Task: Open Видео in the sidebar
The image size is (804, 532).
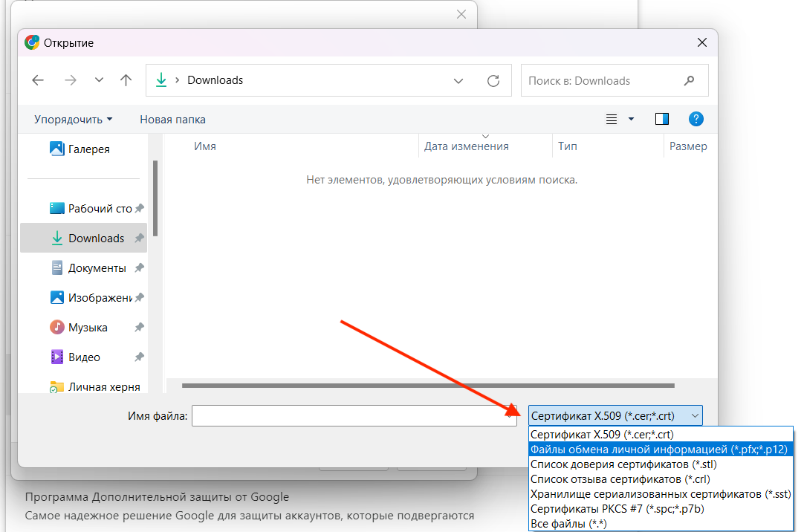Action: (x=84, y=357)
